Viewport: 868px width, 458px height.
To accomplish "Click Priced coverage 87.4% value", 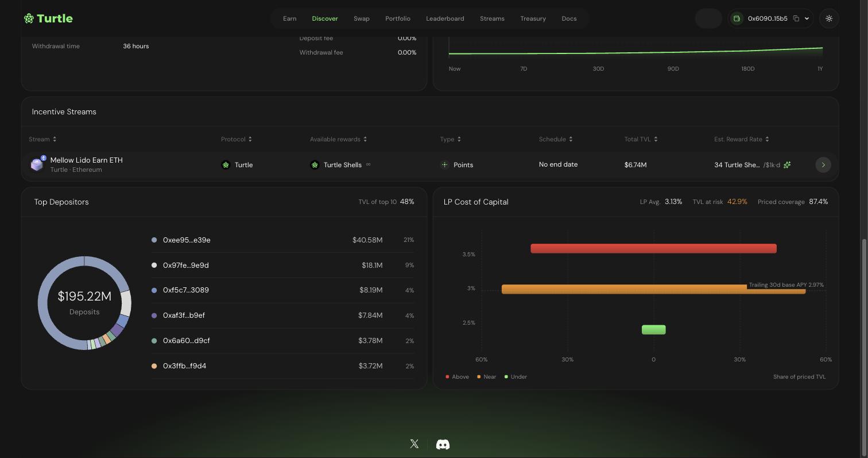I will [819, 202].
